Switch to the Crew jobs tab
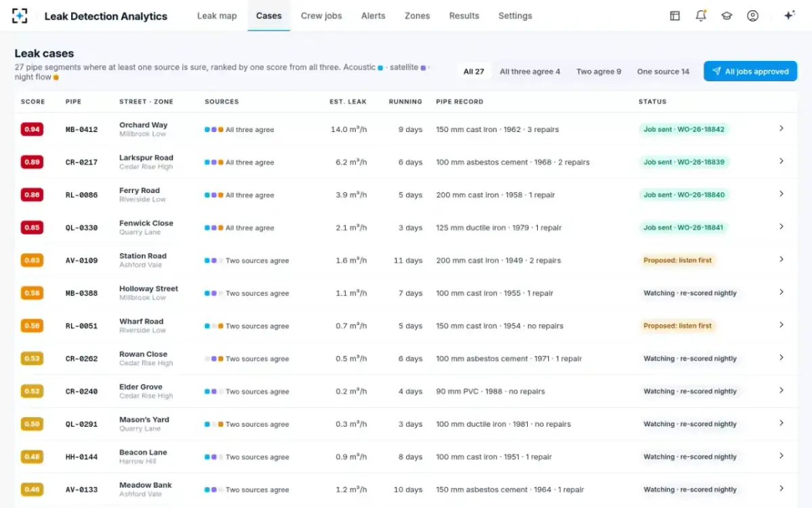The height and width of the screenshot is (508, 812). pyautogui.click(x=321, y=16)
